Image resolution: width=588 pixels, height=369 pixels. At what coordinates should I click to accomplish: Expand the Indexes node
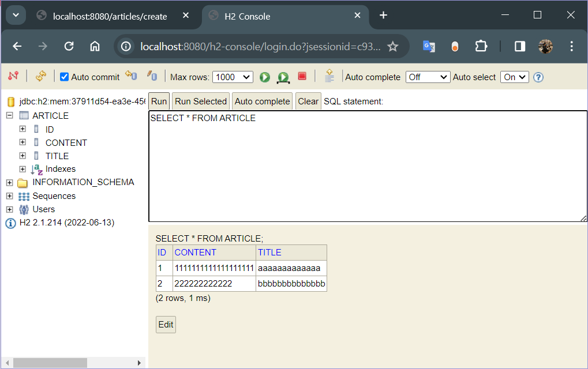click(x=23, y=169)
